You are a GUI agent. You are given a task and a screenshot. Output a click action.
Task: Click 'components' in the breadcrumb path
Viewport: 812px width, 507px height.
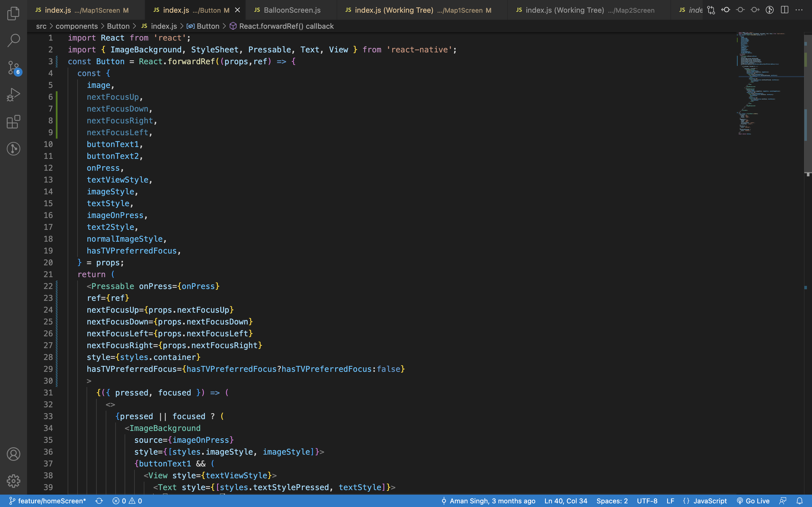76,26
